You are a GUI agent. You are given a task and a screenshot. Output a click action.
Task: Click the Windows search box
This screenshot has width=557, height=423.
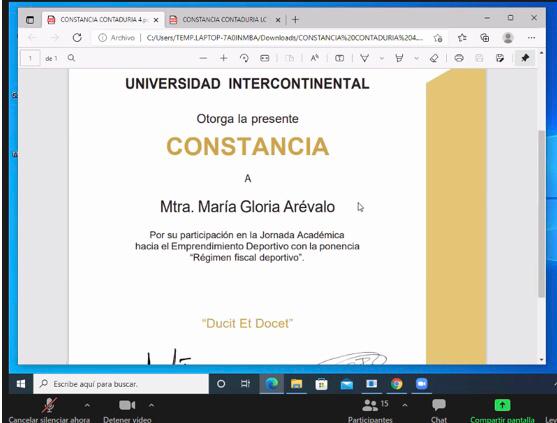click(x=121, y=384)
